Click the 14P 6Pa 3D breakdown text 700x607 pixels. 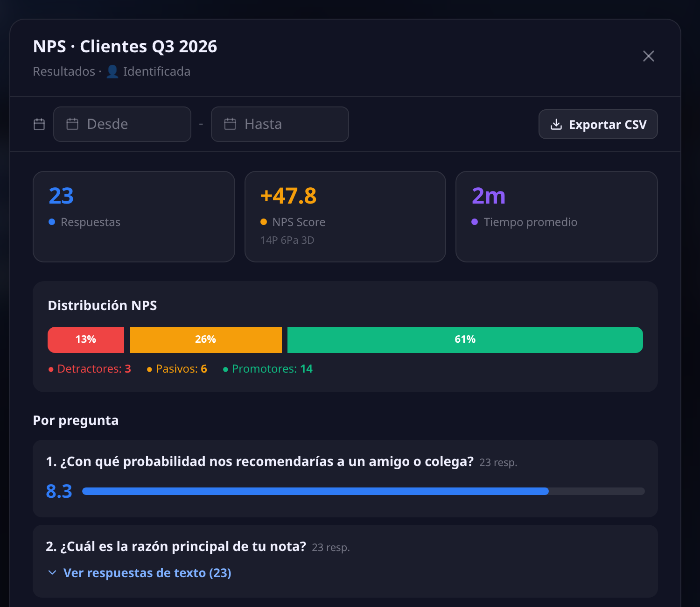click(287, 240)
